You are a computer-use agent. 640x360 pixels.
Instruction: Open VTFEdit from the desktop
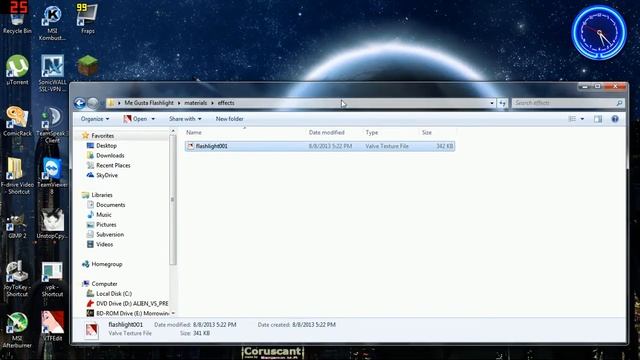(52, 327)
